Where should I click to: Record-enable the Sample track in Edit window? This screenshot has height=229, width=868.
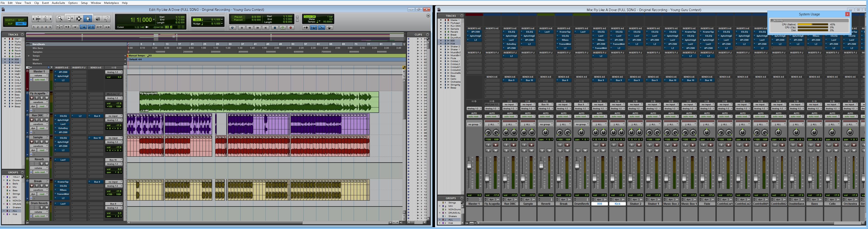[32, 142]
